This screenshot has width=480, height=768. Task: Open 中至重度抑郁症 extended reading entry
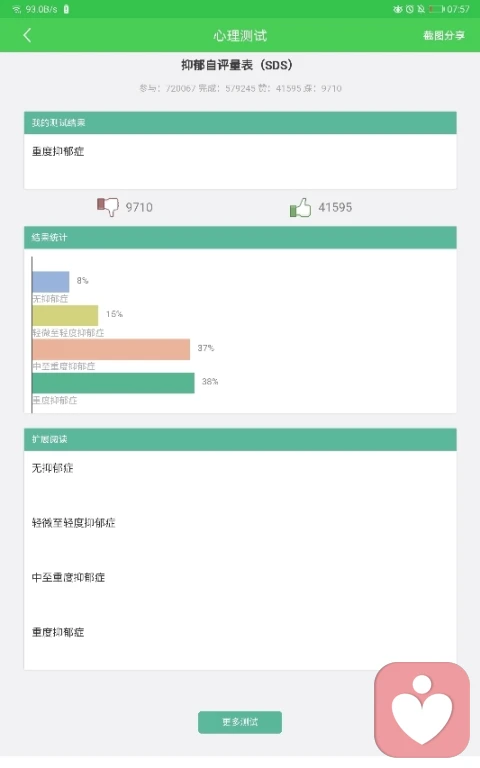click(x=68, y=577)
